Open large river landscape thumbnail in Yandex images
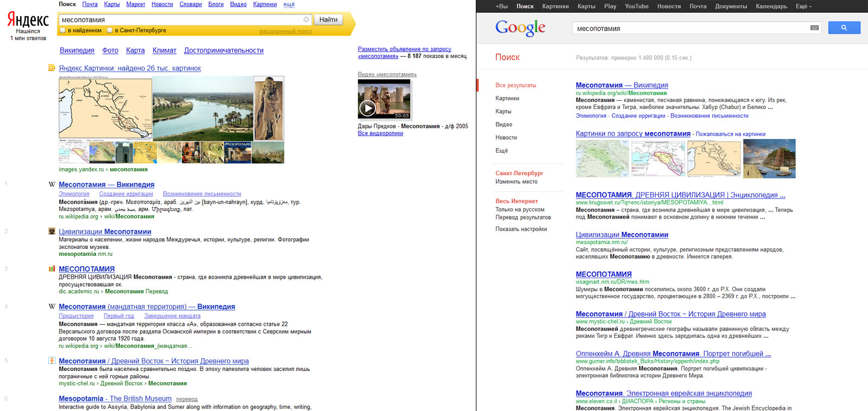The width and height of the screenshot is (868, 411). (203, 108)
